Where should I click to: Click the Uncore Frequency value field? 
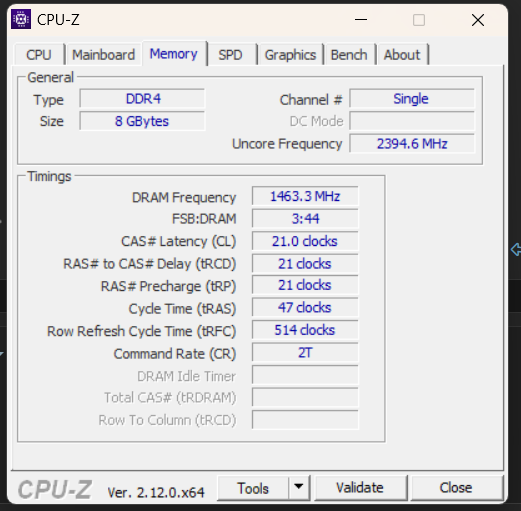[x=412, y=144]
